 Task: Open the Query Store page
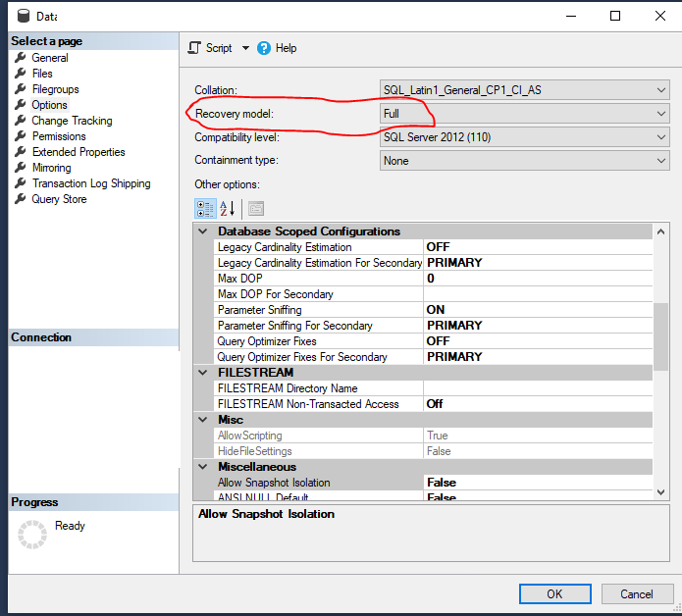coord(59,199)
